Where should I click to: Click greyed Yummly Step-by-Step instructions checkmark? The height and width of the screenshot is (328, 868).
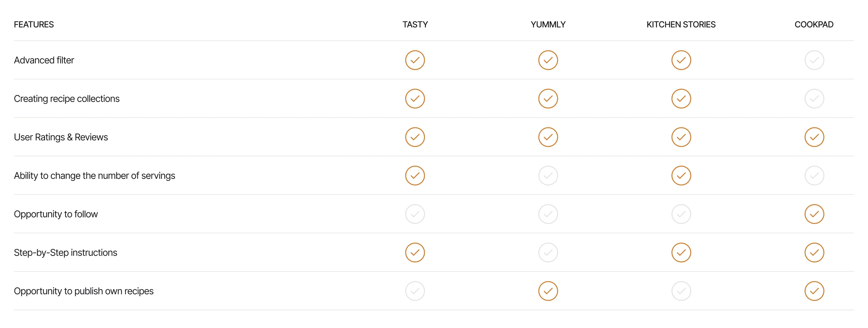548,252
